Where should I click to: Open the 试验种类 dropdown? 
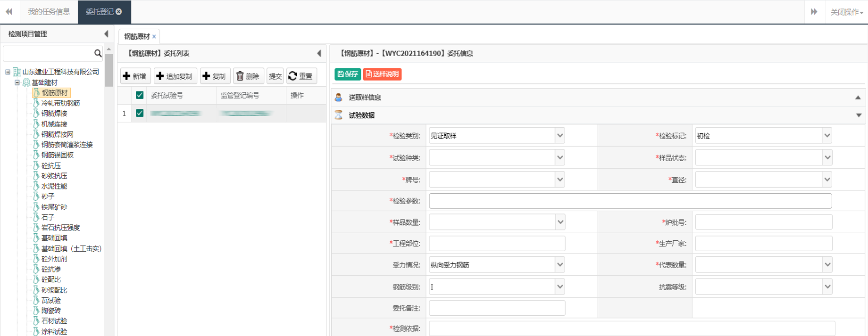560,157
